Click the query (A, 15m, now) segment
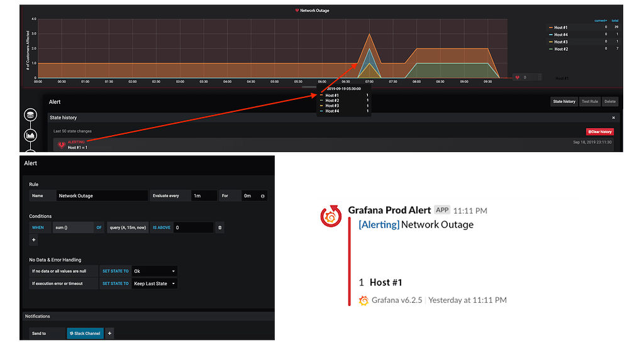 128,228
